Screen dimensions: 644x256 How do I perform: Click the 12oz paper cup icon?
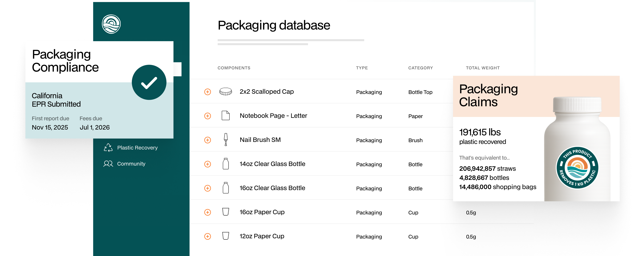point(225,236)
